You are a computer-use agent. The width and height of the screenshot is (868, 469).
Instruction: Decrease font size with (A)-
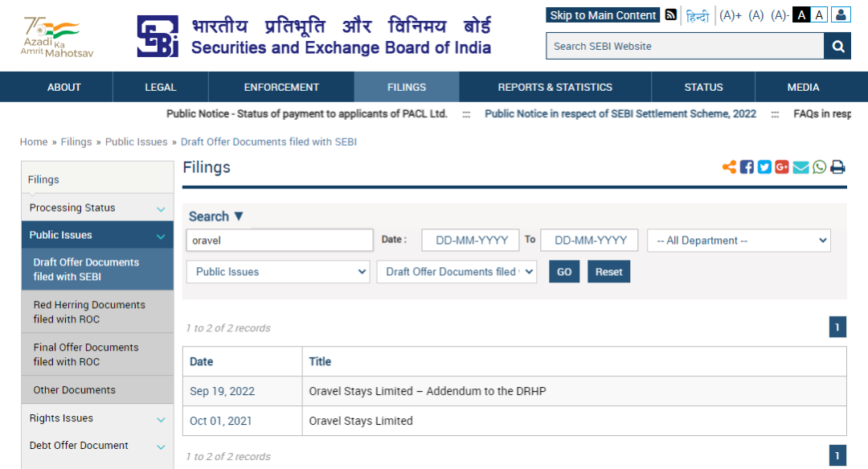[780, 15]
